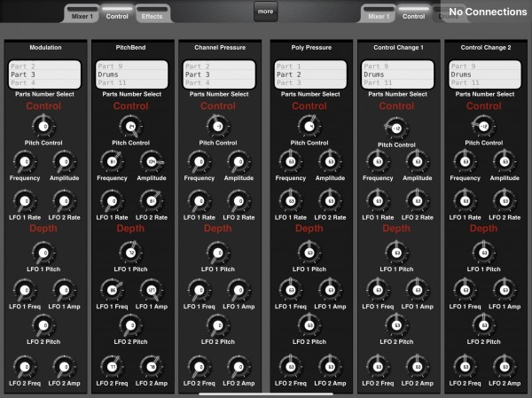Click Channel Pressure LFO 1 Rate knob
532x398 pixels.
coord(199,201)
